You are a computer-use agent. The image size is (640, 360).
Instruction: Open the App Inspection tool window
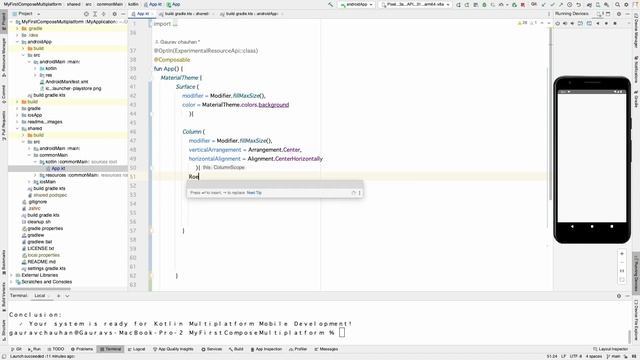tap(266, 349)
